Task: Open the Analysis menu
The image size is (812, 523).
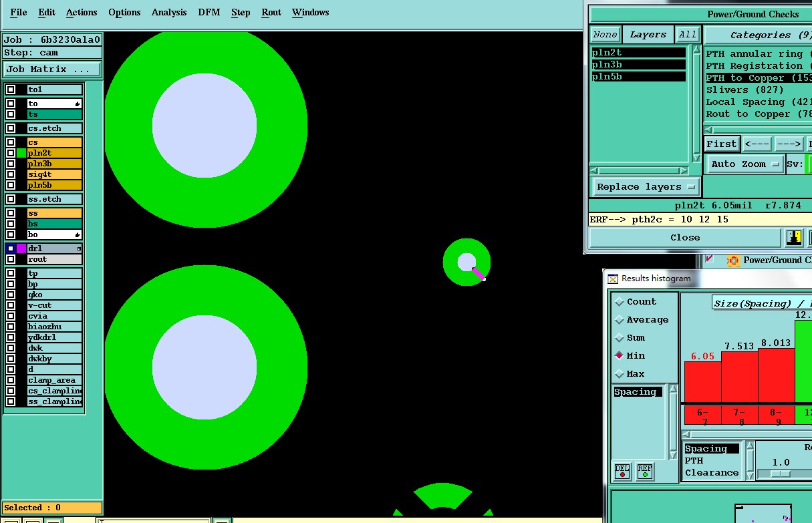Action: point(169,12)
